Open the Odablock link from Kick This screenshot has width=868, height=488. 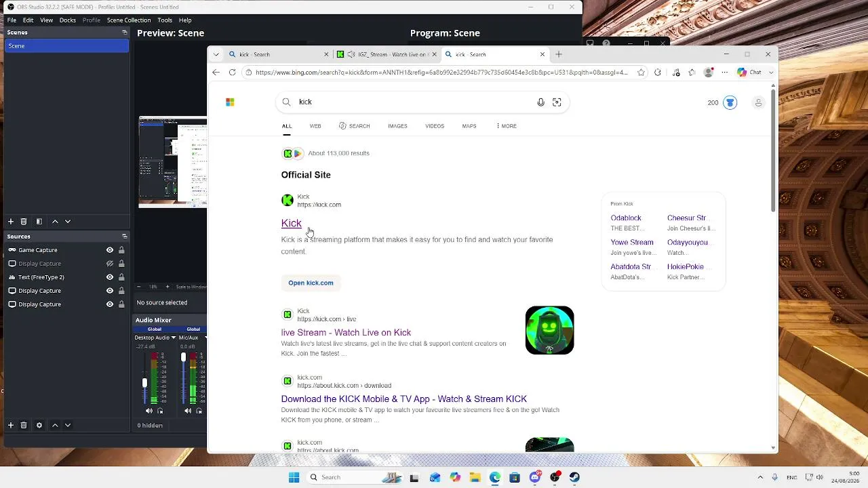click(626, 218)
